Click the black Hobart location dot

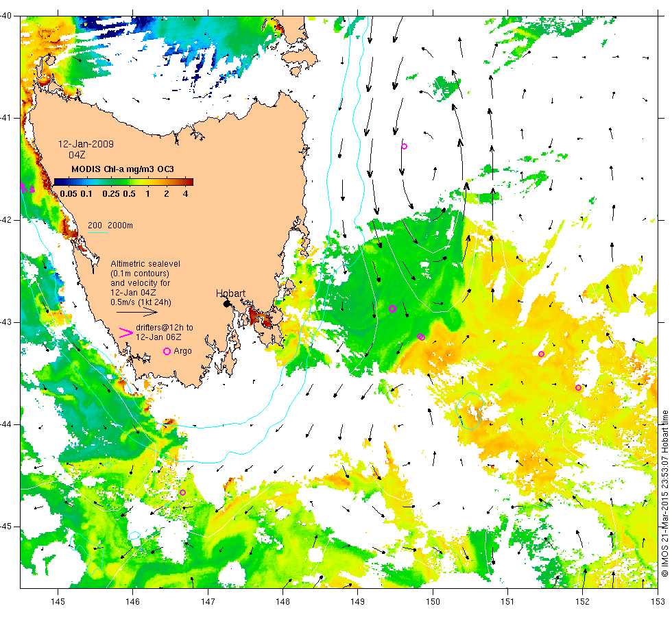[227, 304]
